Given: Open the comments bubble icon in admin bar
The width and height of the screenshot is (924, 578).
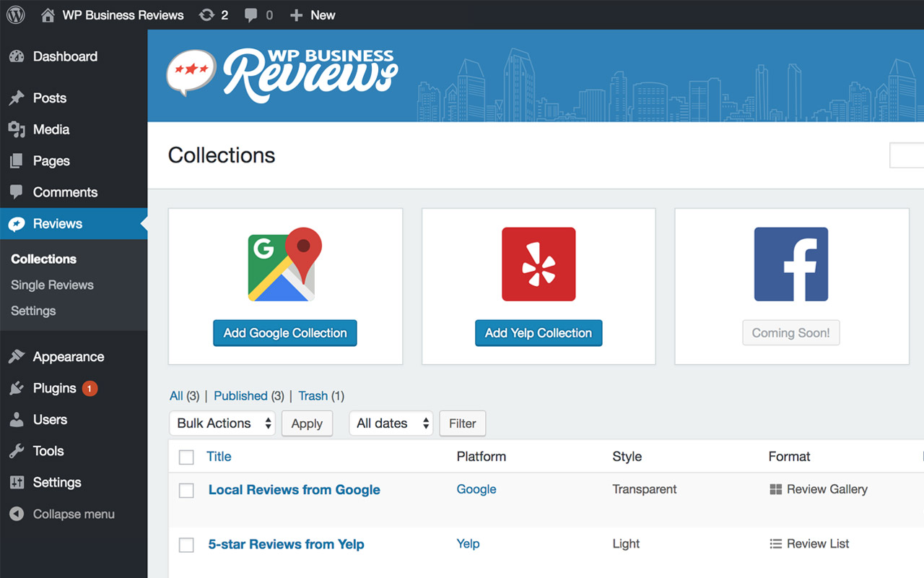Looking at the screenshot, I should click(x=250, y=14).
